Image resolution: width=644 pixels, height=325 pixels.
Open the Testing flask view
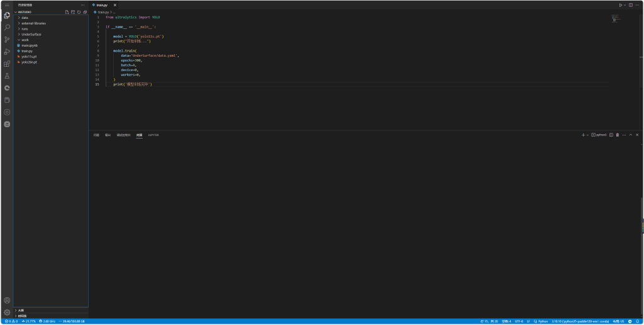[x=7, y=76]
